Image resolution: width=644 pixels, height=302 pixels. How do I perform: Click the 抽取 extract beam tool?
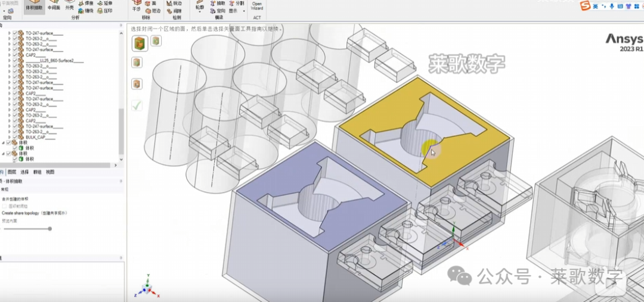(218, 4)
